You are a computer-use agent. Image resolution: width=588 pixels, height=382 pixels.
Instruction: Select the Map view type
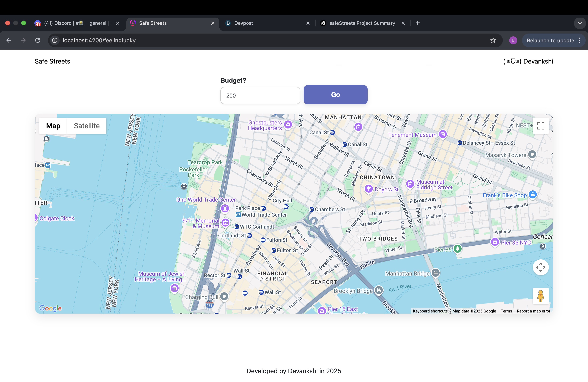pyautogui.click(x=53, y=126)
